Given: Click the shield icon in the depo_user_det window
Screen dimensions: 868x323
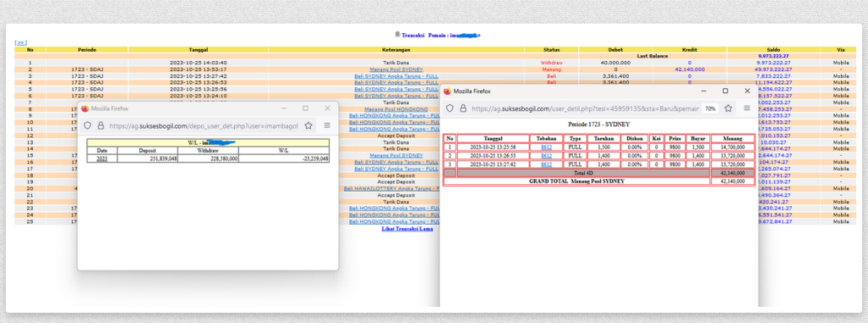Looking at the screenshot, I should tap(87, 125).
